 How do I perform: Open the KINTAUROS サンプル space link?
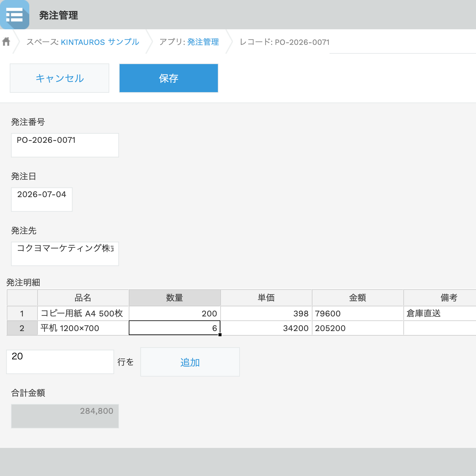click(x=100, y=42)
